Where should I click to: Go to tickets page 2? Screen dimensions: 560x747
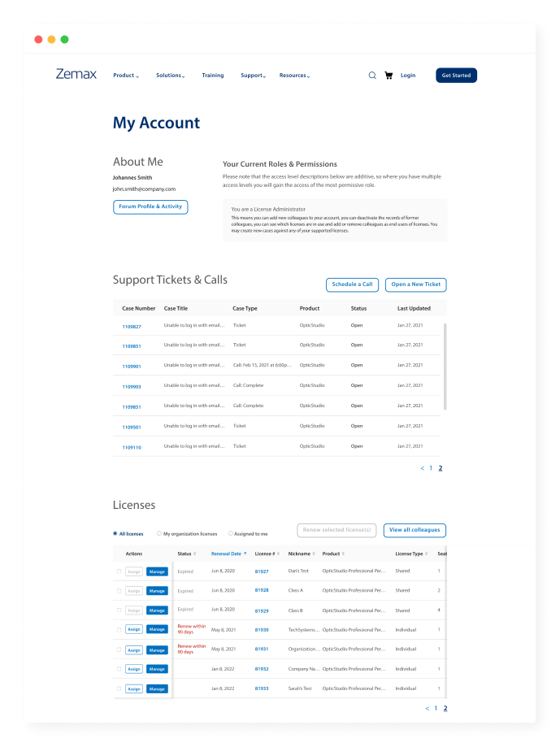[x=441, y=468]
